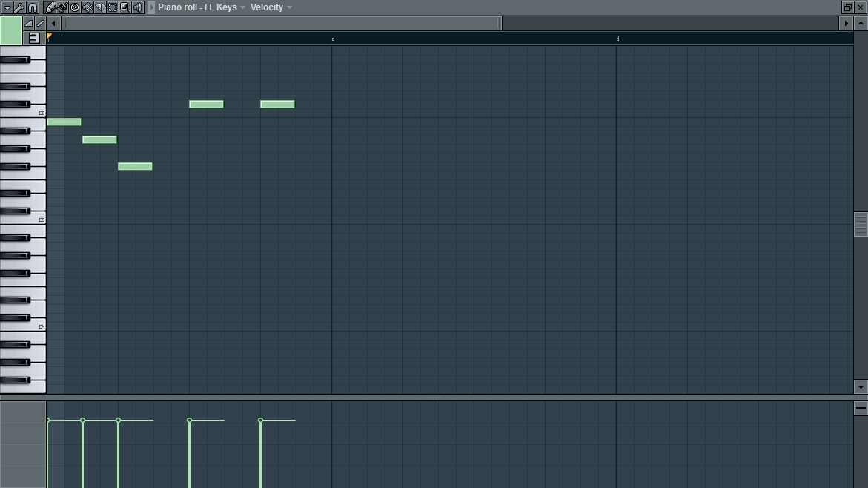Click the velocity handle of the F#5 note
Screen dimensions: 868x488
click(118, 421)
